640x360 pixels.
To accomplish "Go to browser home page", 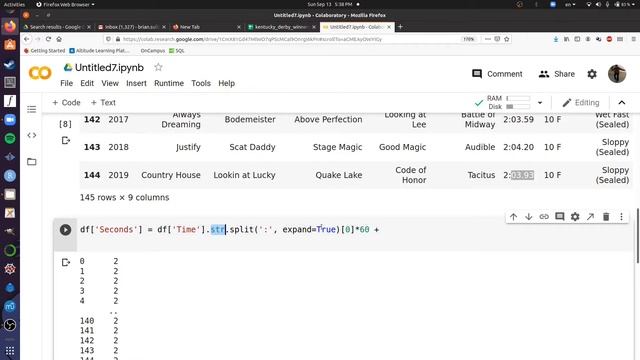I will tap(59, 39).
